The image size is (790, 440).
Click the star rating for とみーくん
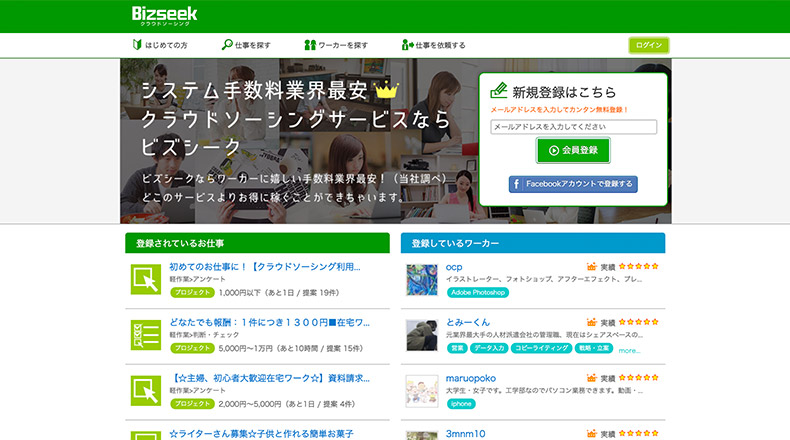(x=638, y=322)
